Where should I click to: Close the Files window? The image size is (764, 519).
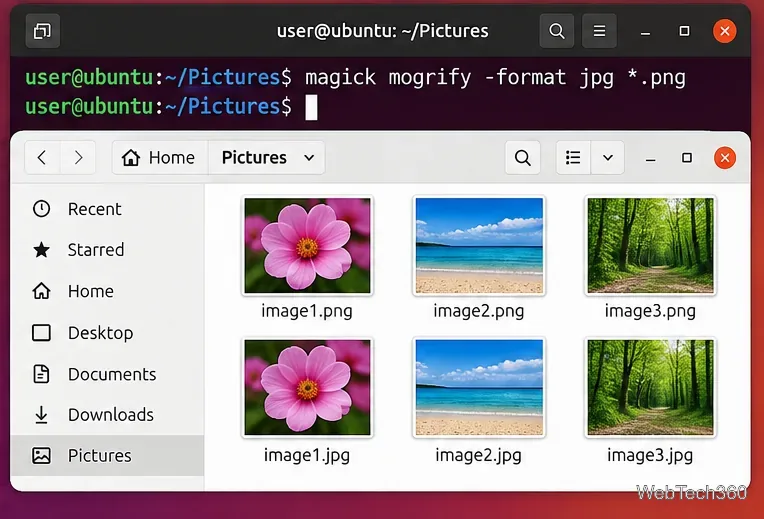(x=725, y=158)
